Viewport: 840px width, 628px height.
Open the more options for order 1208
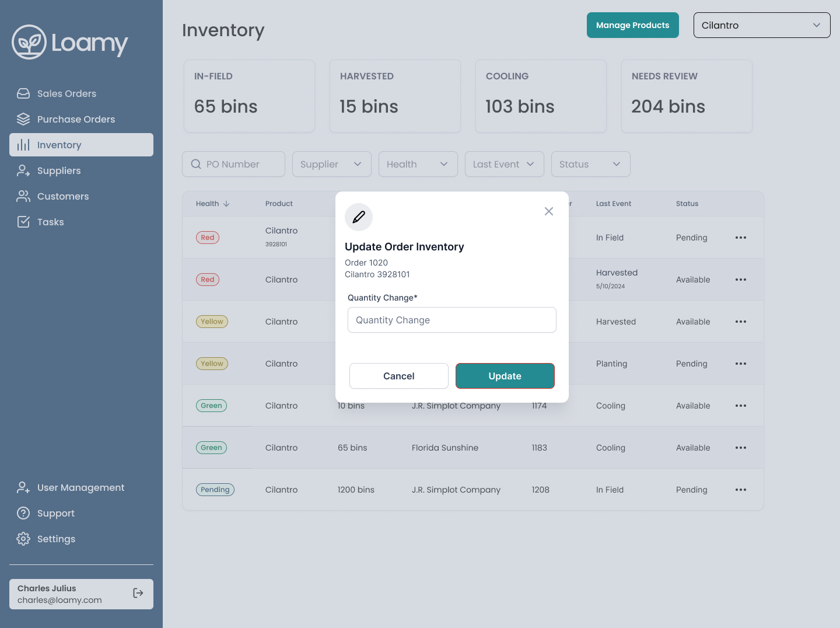[741, 490]
